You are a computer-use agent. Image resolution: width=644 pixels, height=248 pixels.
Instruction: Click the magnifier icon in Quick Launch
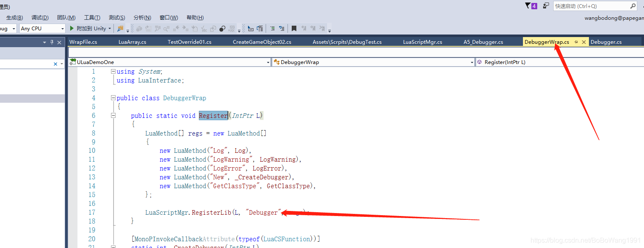click(x=633, y=6)
